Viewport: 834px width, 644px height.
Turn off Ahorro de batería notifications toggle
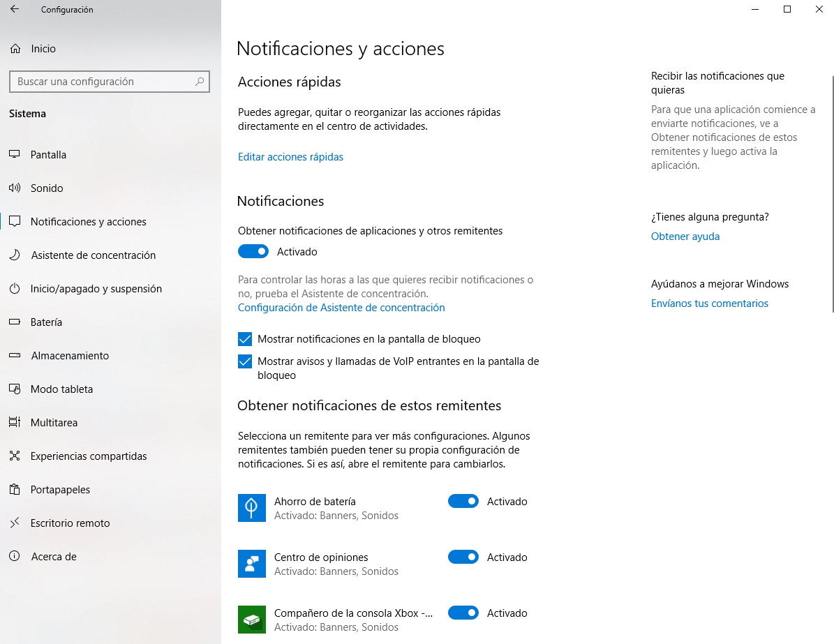463,502
